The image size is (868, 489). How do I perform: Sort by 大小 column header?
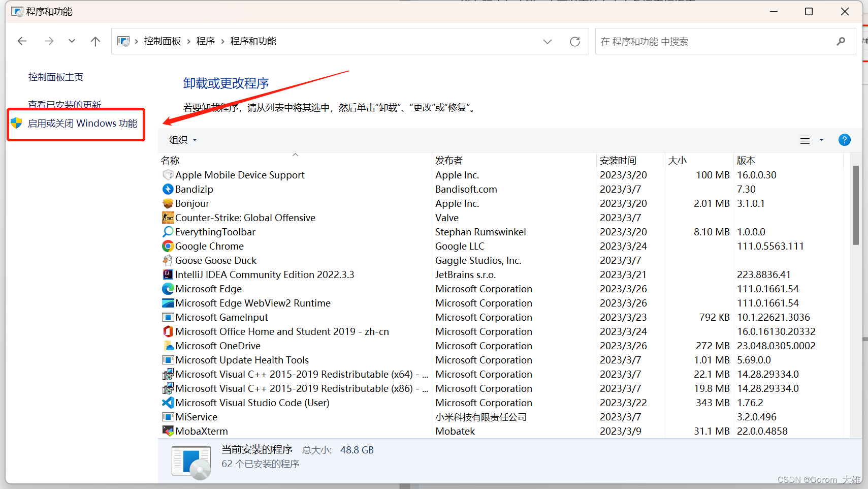coord(678,161)
